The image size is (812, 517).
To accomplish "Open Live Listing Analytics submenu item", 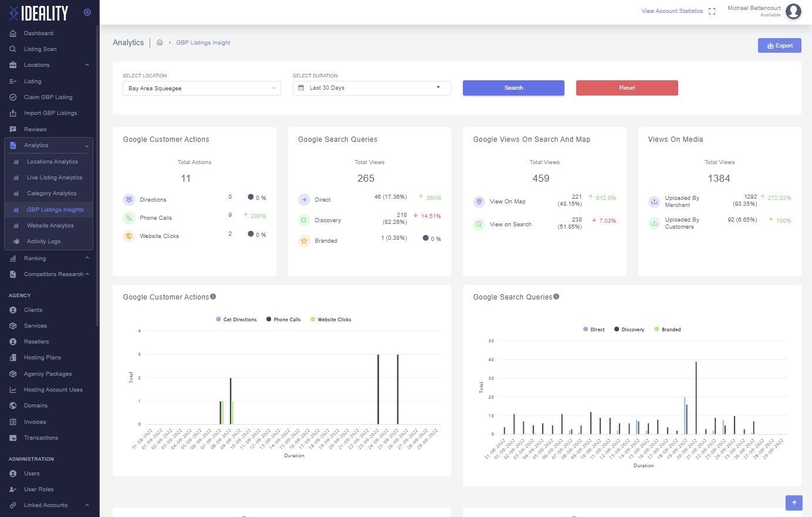I will (55, 178).
